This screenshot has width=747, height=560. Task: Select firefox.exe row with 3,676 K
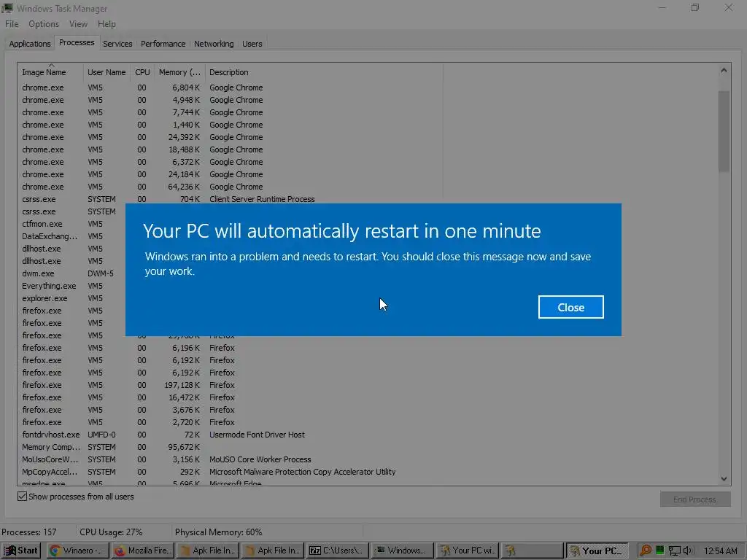230,410
